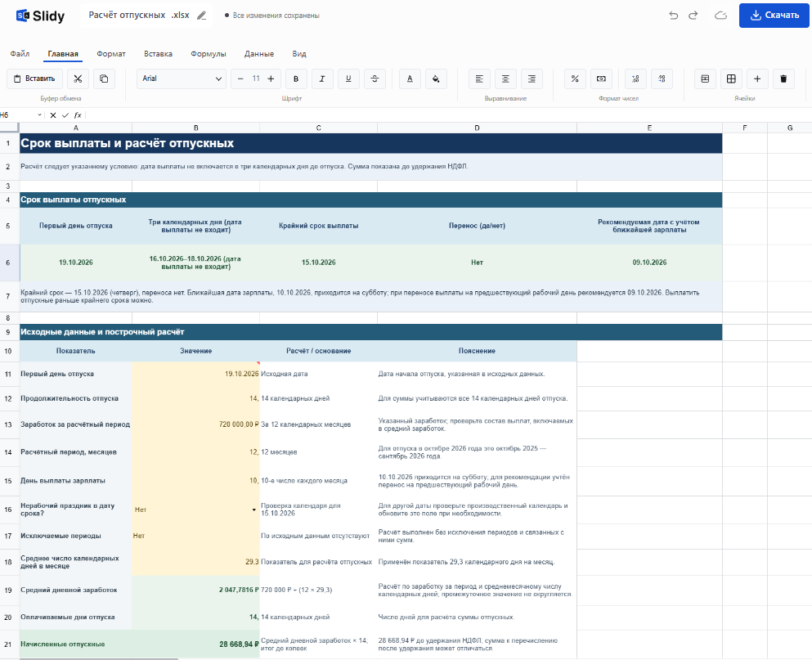The height and width of the screenshot is (660, 812).
Task: Increase font size with the plus button
Action: point(271,79)
